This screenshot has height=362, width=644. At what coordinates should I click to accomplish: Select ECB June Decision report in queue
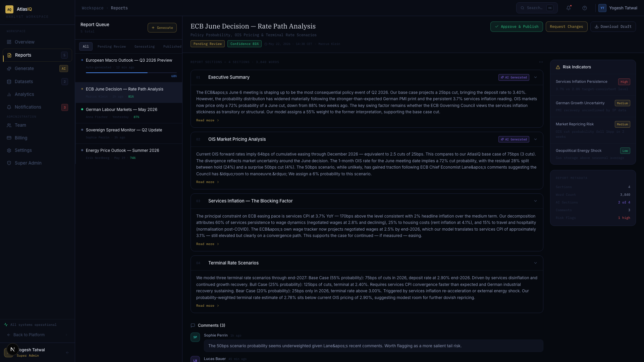[x=129, y=93]
